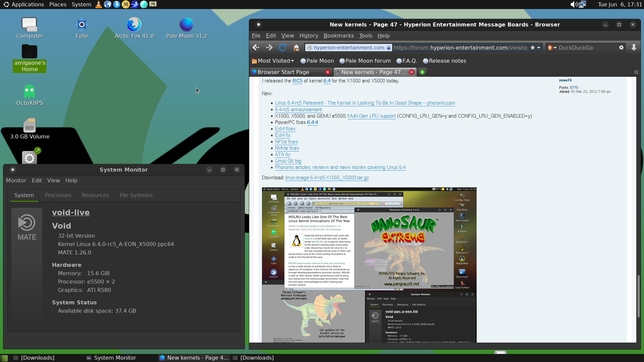Close the New kernels tab
644x362 pixels.
tap(412, 72)
